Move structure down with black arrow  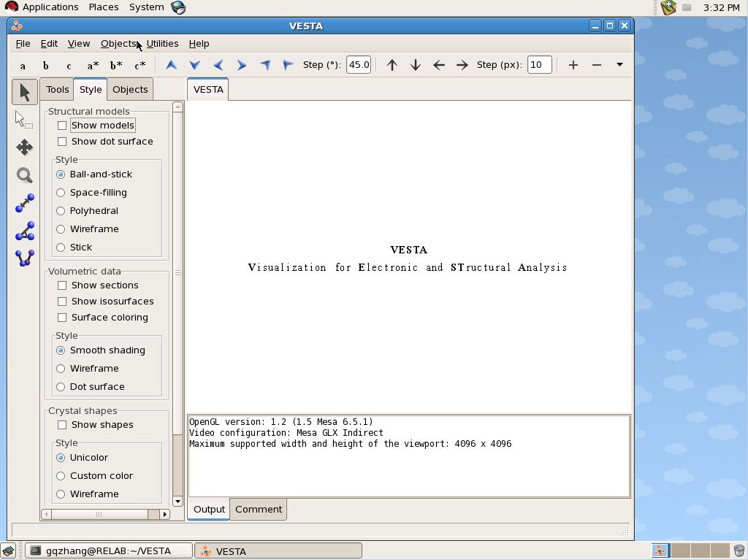tap(415, 65)
